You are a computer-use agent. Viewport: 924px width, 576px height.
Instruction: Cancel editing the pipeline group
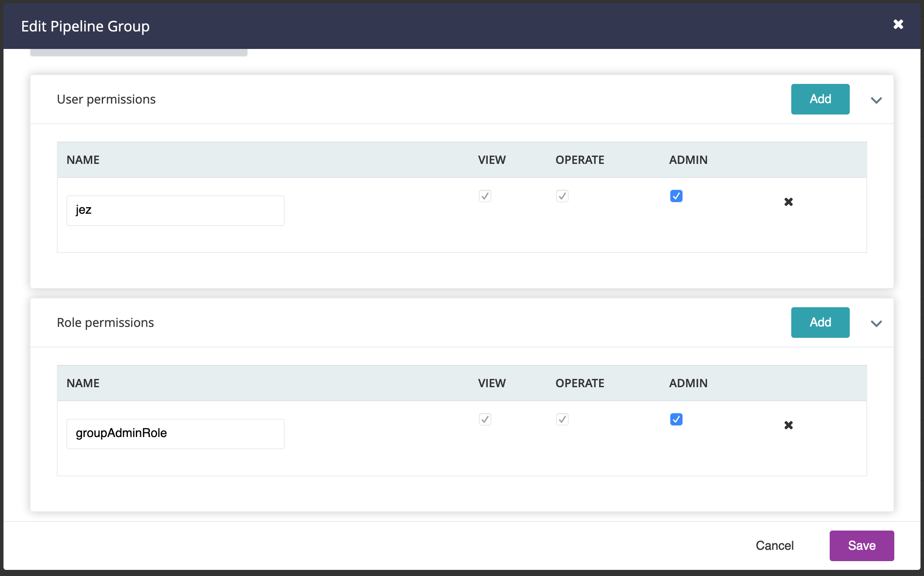[775, 546]
